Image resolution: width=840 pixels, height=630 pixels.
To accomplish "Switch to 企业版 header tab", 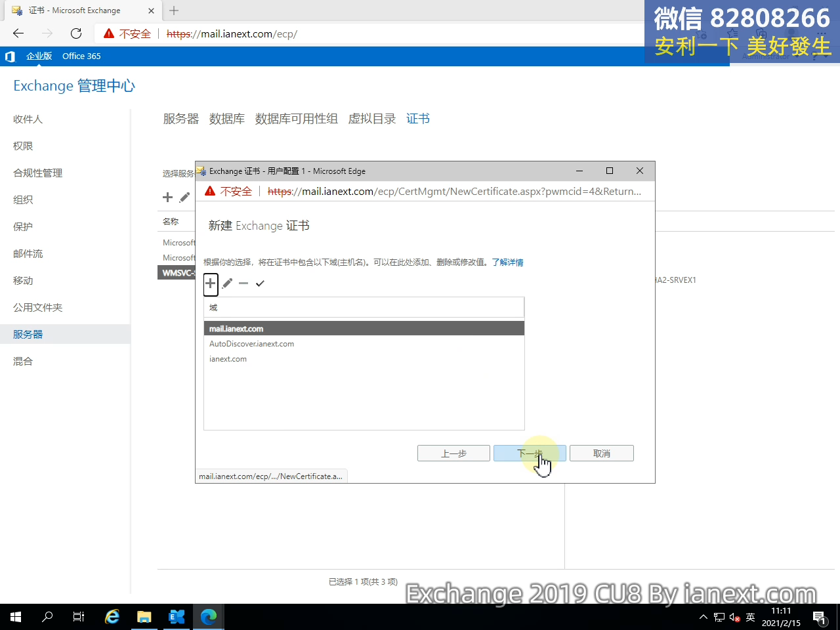I will [x=39, y=56].
